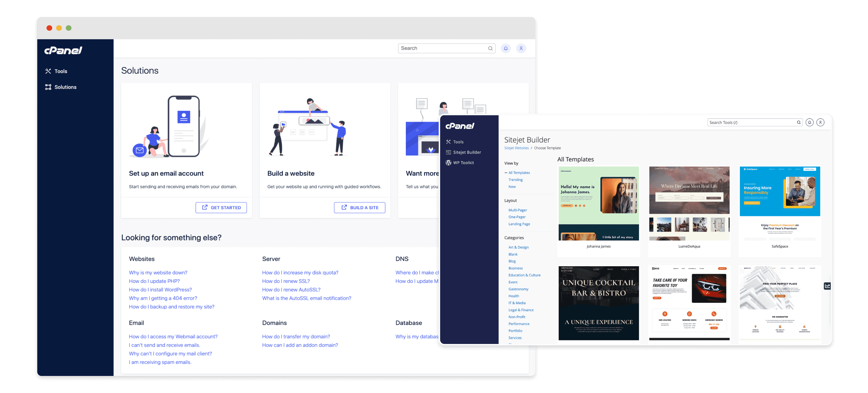Select the 'Find Your Perfect Place' template

[780, 303]
